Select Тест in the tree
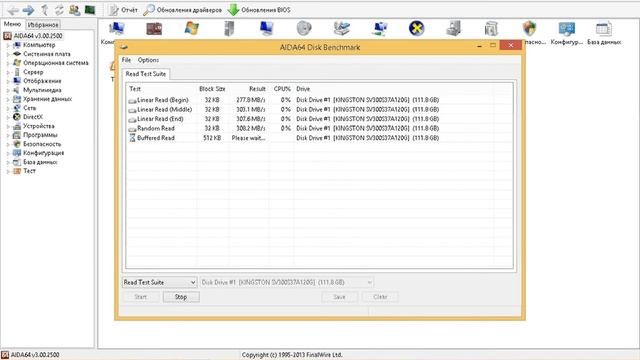The width and height of the screenshot is (640, 360). tap(29, 171)
